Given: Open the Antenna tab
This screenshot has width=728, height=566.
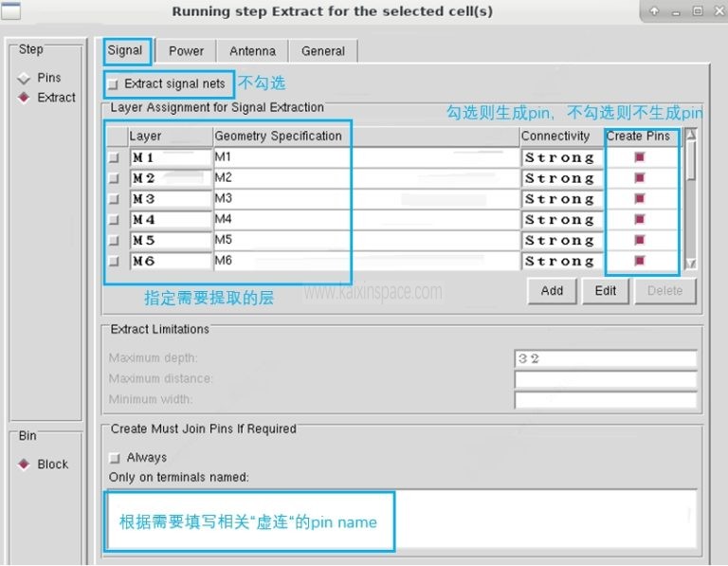Looking at the screenshot, I should click(252, 51).
